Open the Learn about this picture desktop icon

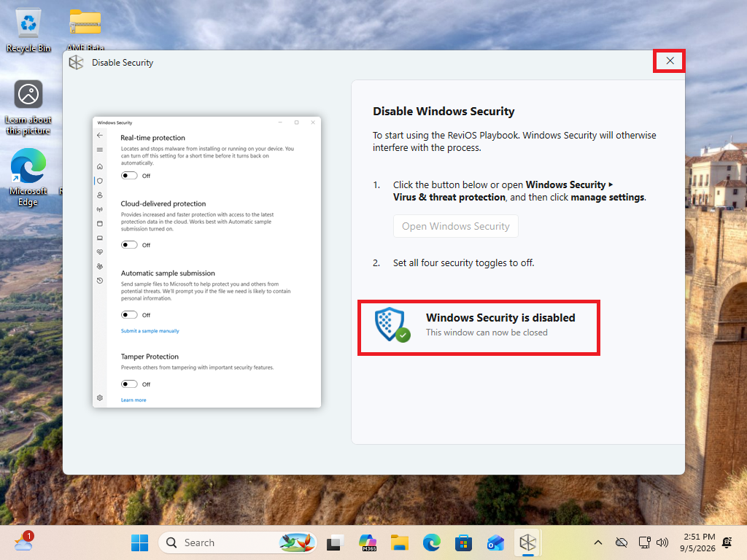click(x=28, y=108)
